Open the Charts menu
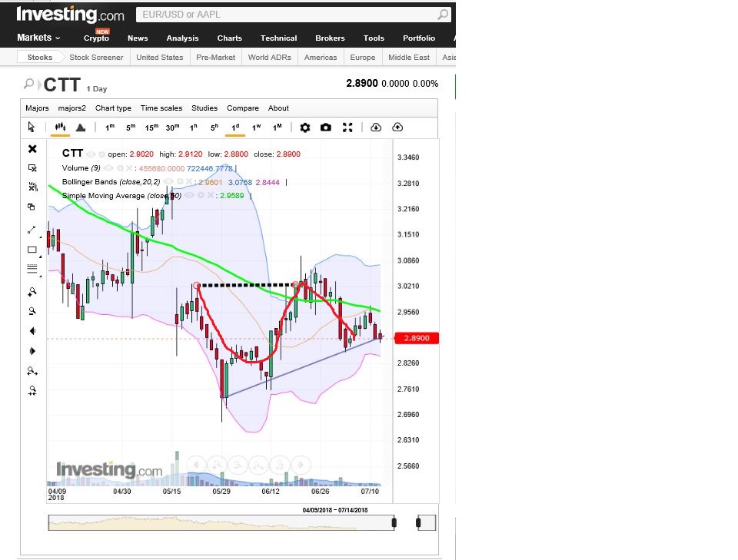Viewport: 738px width, 560px height. [230, 38]
